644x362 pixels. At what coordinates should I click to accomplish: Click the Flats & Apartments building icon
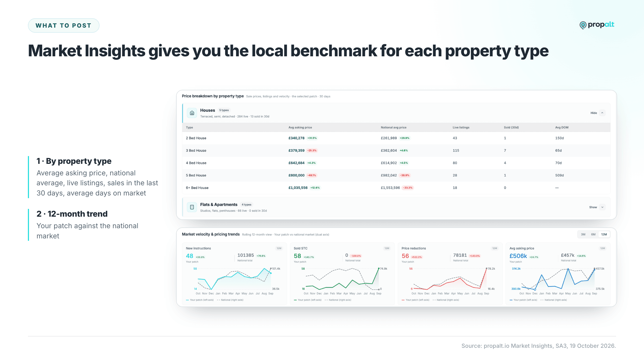192,207
